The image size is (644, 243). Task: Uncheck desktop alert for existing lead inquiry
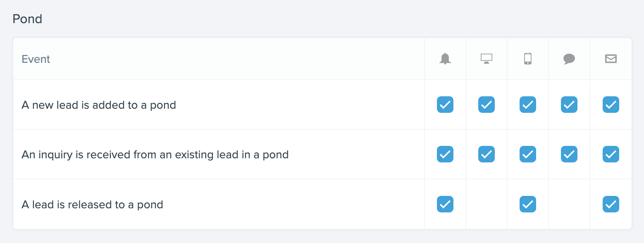pyautogui.click(x=487, y=154)
